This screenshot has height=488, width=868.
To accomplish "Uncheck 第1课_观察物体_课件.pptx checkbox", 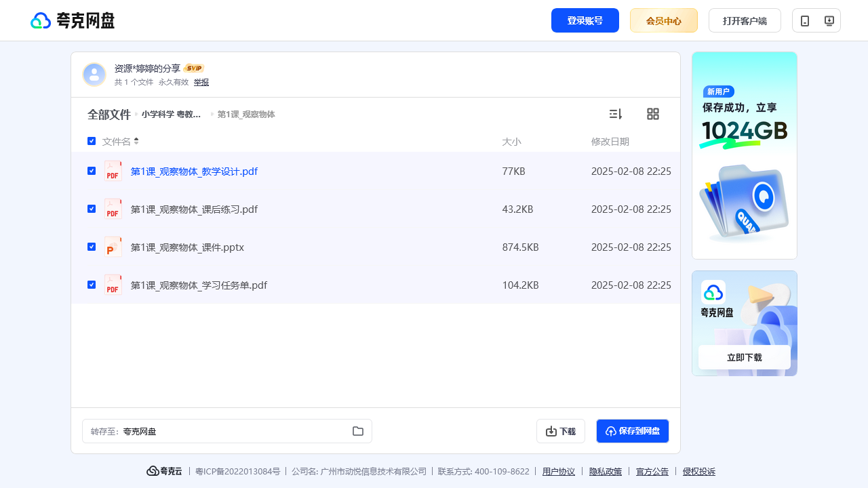I will point(92,247).
